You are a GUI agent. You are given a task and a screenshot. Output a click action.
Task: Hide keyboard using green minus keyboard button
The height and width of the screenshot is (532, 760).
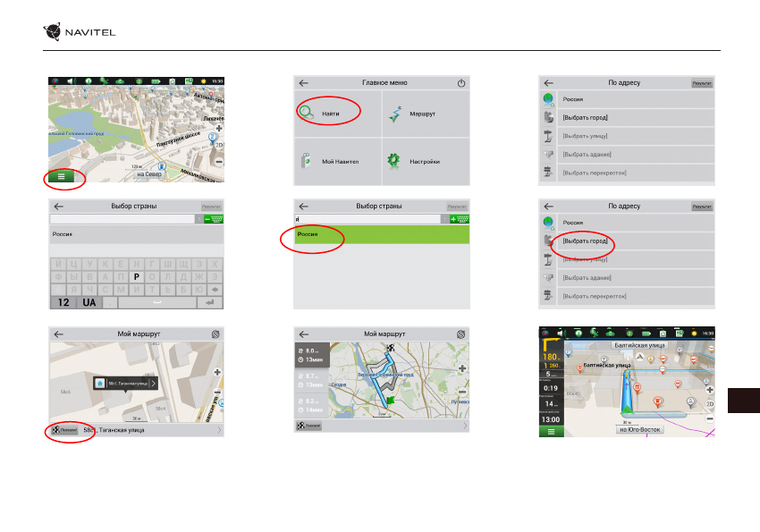pyautogui.click(x=213, y=218)
